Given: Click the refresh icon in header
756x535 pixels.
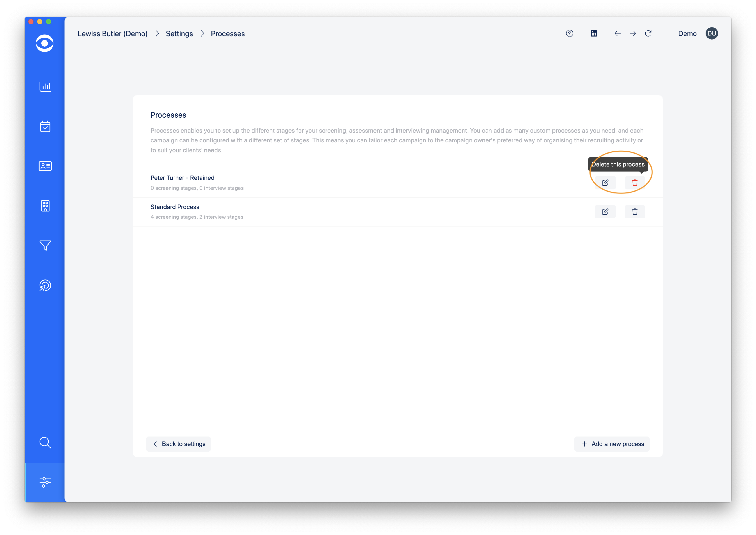Looking at the screenshot, I should click(x=648, y=34).
